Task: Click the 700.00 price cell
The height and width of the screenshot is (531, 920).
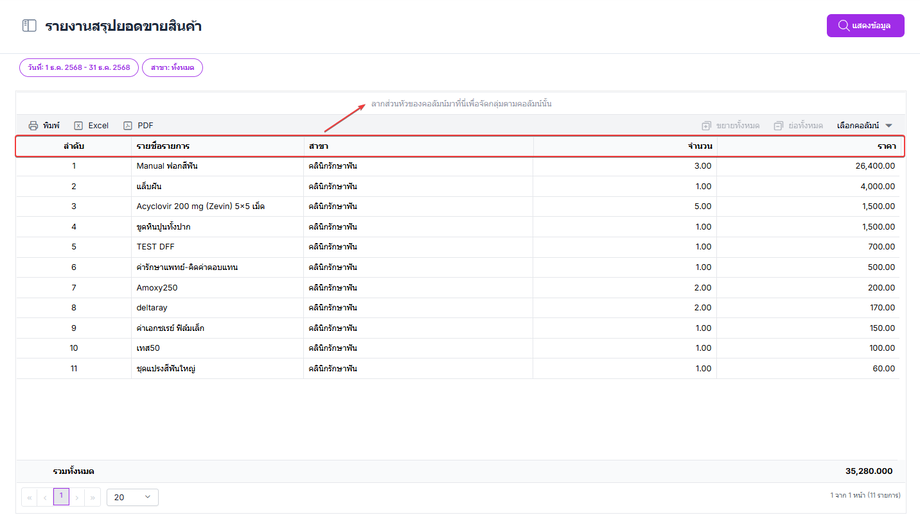Action: click(x=881, y=247)
